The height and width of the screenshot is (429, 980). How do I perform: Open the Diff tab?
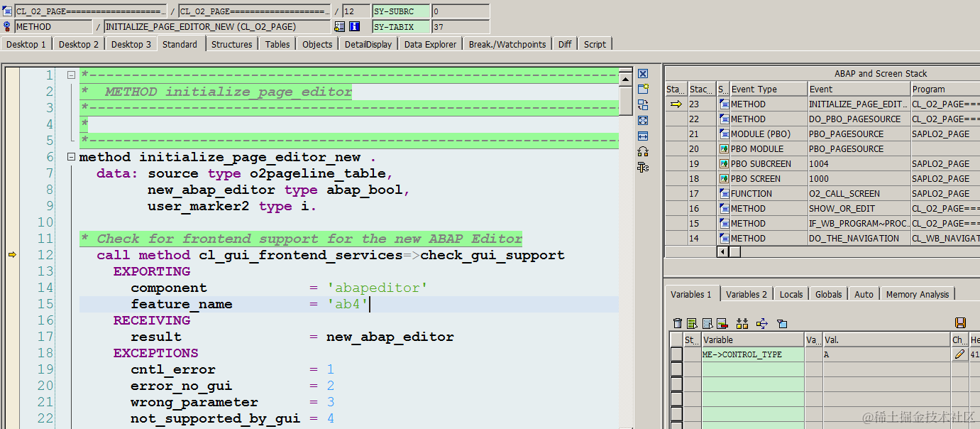coord(565,44)
